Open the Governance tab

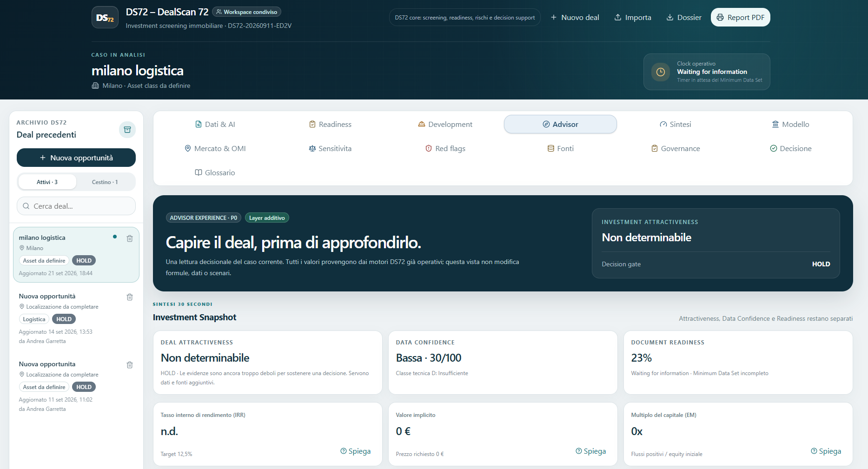coord(676,148)
